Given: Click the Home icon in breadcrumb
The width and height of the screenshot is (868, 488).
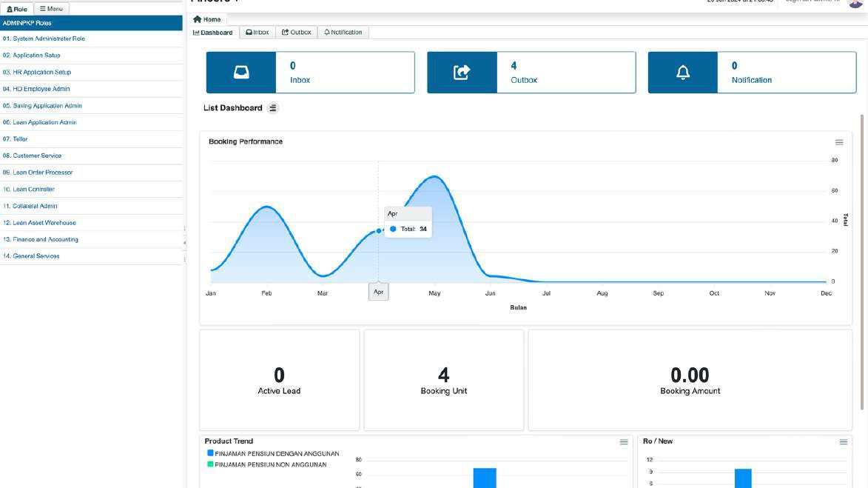Looking at the screenshot, I should point(197,19).
